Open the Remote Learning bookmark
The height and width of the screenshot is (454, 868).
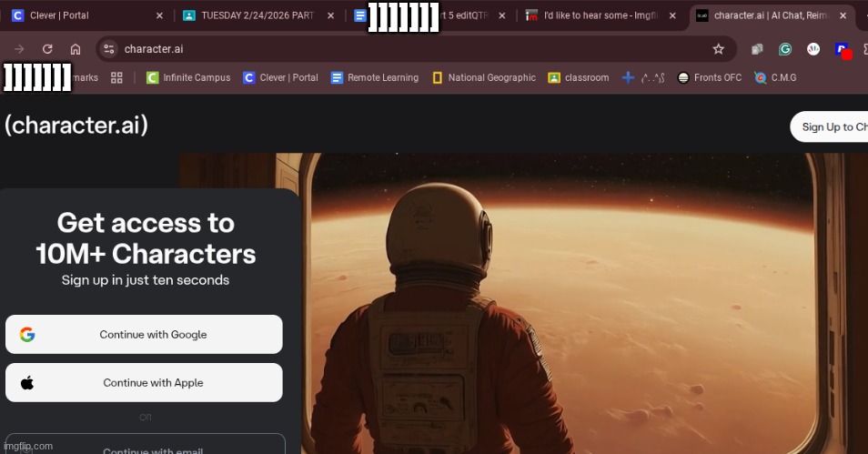(x=374, y=78)
